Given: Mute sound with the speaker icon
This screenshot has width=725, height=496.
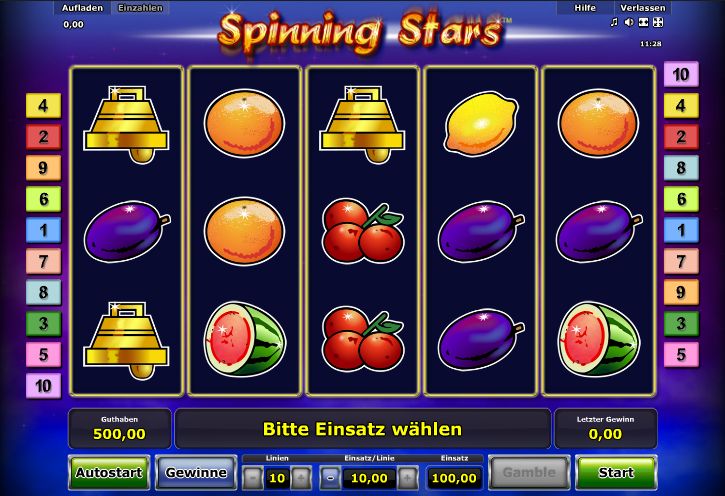Looking at the screenshot, I should [628, 22].
